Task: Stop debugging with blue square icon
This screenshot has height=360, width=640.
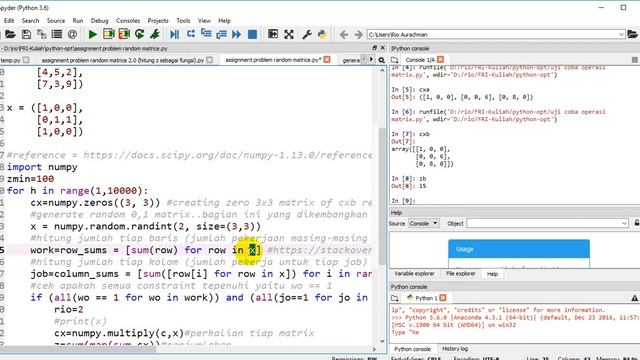Action: coord(253,34)
